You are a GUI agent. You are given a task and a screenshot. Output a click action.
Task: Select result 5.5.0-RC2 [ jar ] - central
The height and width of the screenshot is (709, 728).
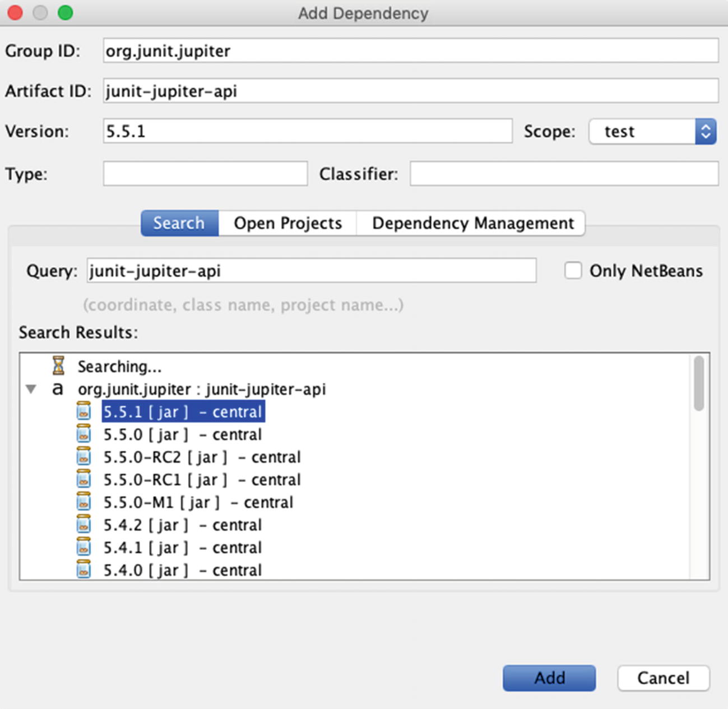pos(202,457)
